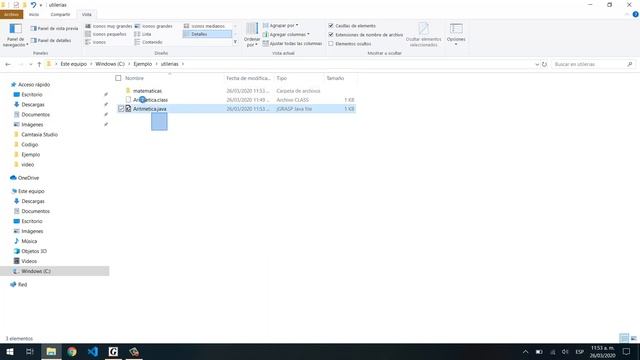
Task: Choose the Detalles layout
Action: [207, 34]
